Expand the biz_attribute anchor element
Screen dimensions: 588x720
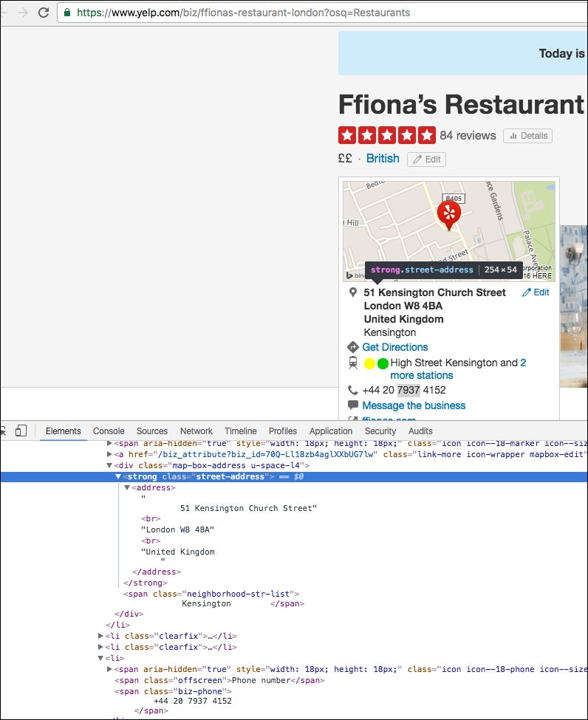110,454
